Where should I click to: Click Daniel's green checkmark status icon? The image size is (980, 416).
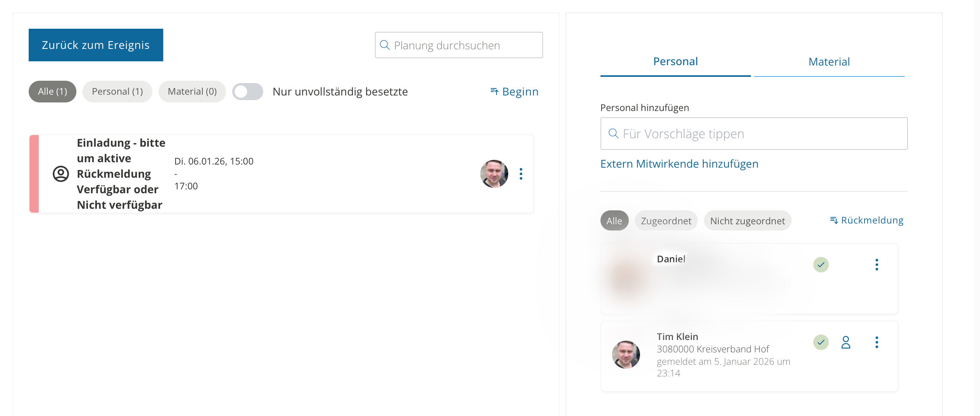point(821,265)
